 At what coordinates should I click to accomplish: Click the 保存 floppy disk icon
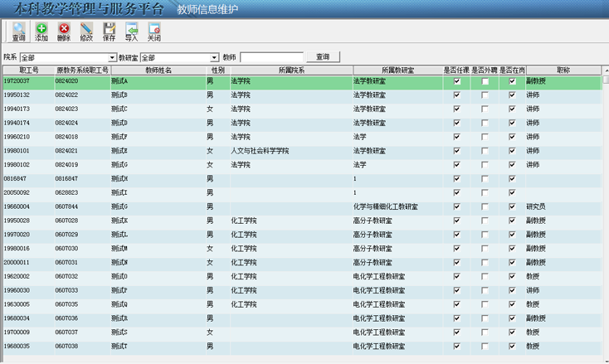tap(109, 32)
